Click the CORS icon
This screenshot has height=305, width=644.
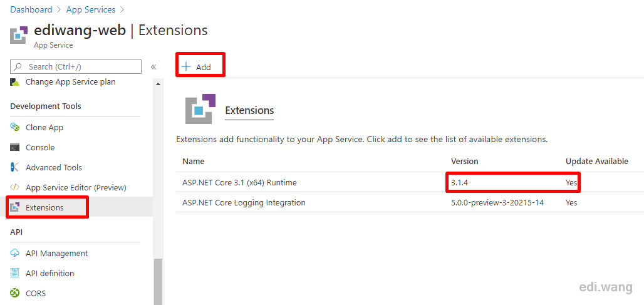pos(15,293)
